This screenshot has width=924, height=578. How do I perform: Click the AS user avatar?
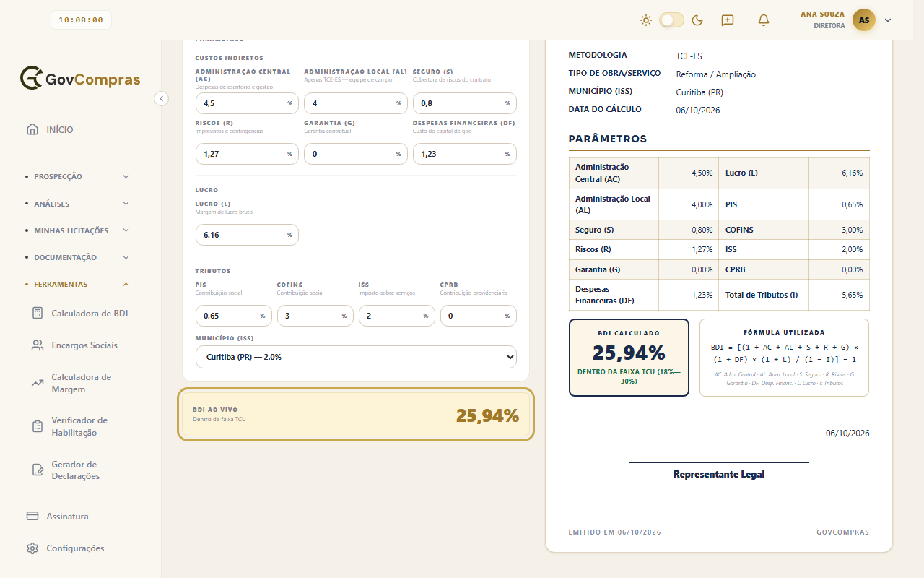[x=864, y=20]
